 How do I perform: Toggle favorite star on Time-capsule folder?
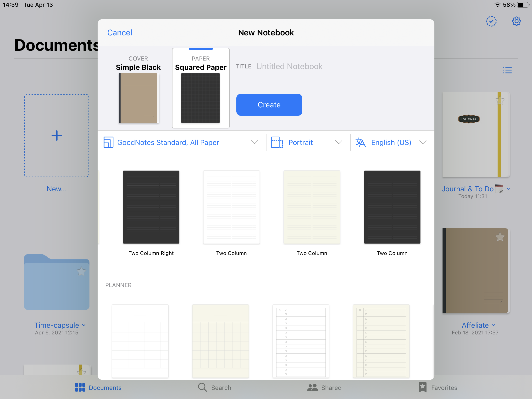tap(81, 272)
